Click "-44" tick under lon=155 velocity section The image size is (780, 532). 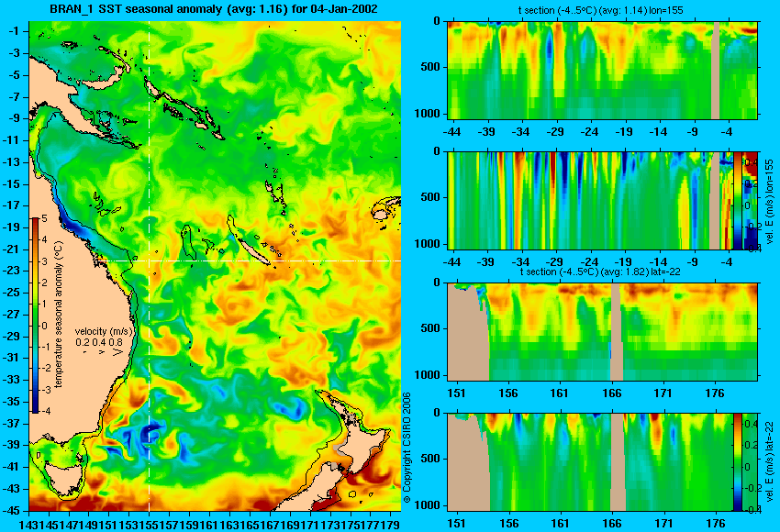(451, 262)
